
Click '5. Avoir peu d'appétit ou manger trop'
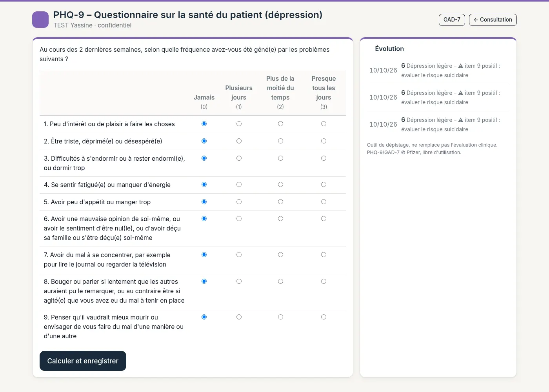point(97,202)
